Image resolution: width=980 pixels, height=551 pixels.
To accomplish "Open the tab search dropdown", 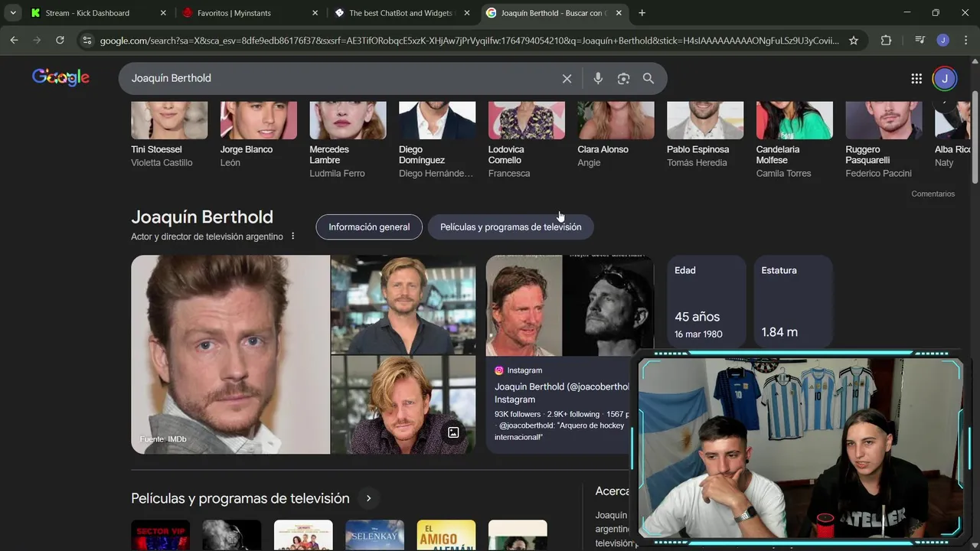I will click(x=13, y=13).
